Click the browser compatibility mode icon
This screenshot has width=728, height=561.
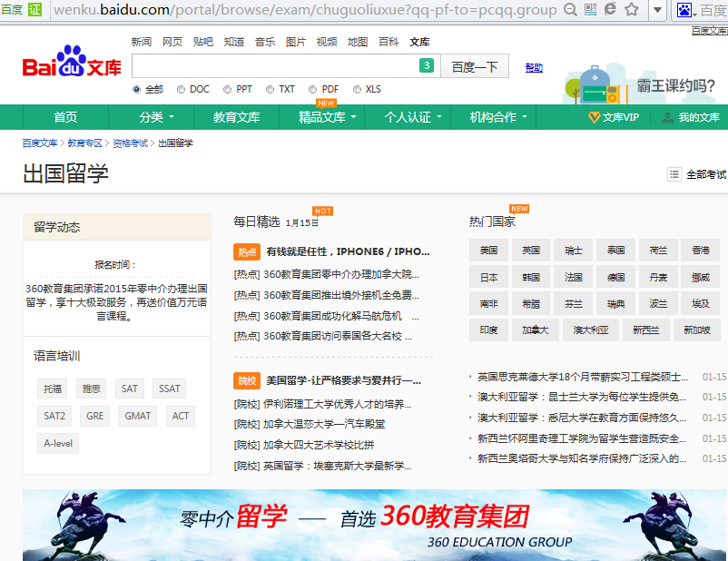[x=611, y=9]
